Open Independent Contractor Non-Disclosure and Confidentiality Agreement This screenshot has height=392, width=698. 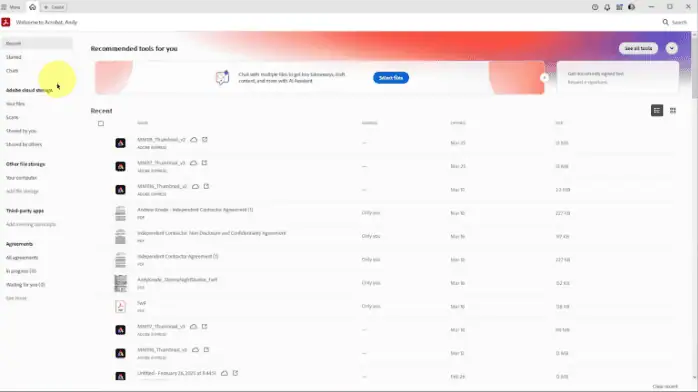[211, 233]
